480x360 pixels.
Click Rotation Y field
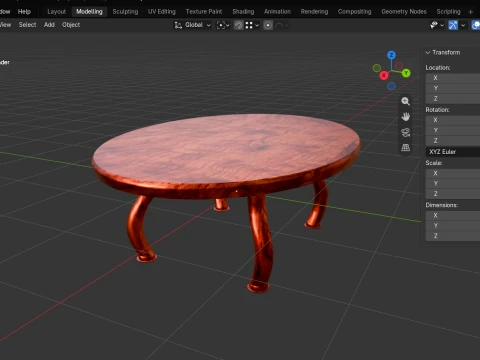453,130
